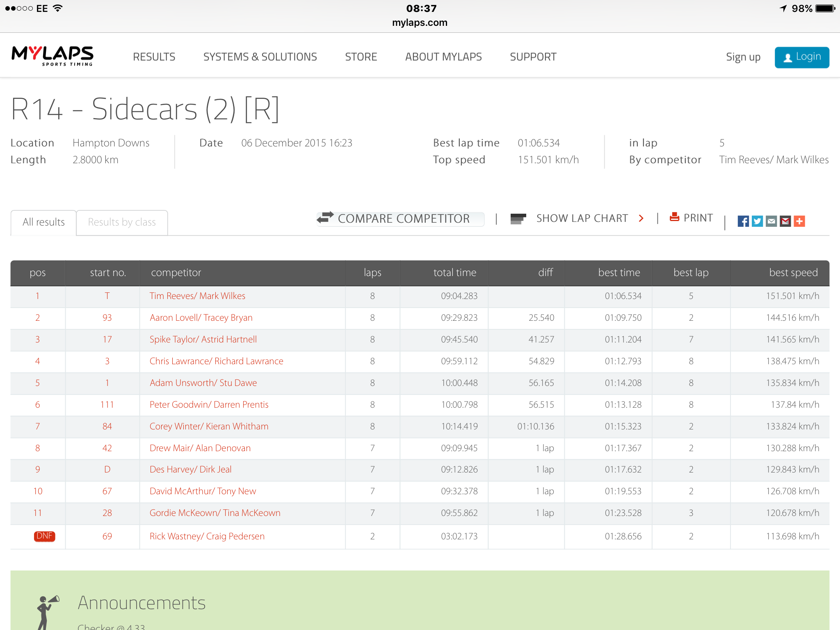The width and height of the screenshot is (840, 630).
Task: Open competitor Drew Mair/ Alan Denovan
Action: [x=200, y=448]
